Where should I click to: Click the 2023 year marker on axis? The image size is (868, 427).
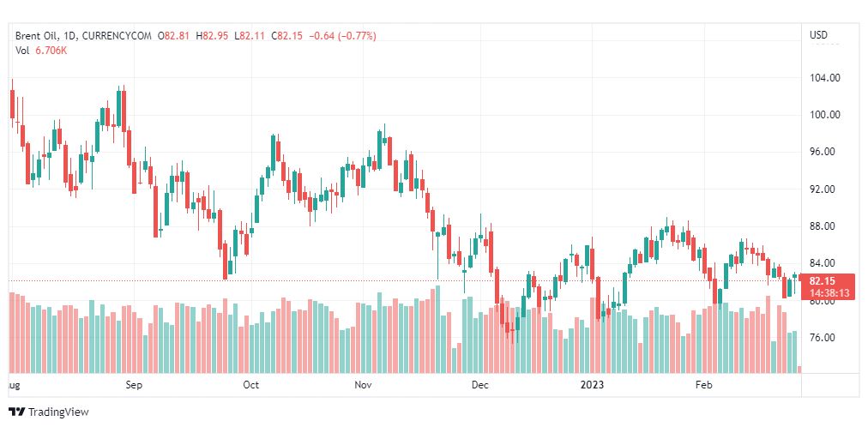[593, 385]
